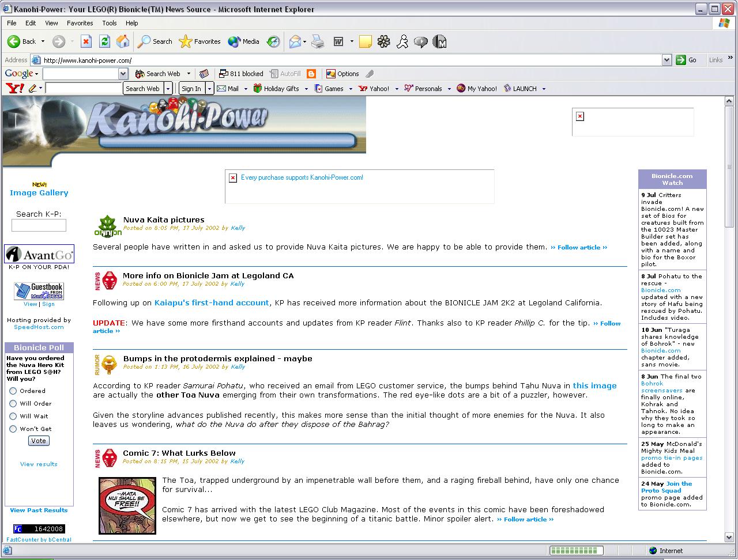Click the Yahoo Sign In button
This screenshot has height=560, width=738.
pyautogui.click(x=191, y=89)
